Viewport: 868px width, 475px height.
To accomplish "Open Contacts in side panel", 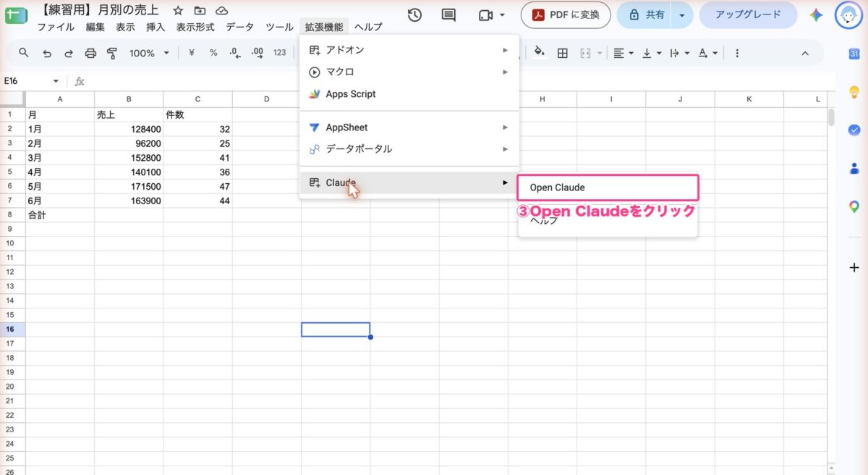I will (854, 168).
